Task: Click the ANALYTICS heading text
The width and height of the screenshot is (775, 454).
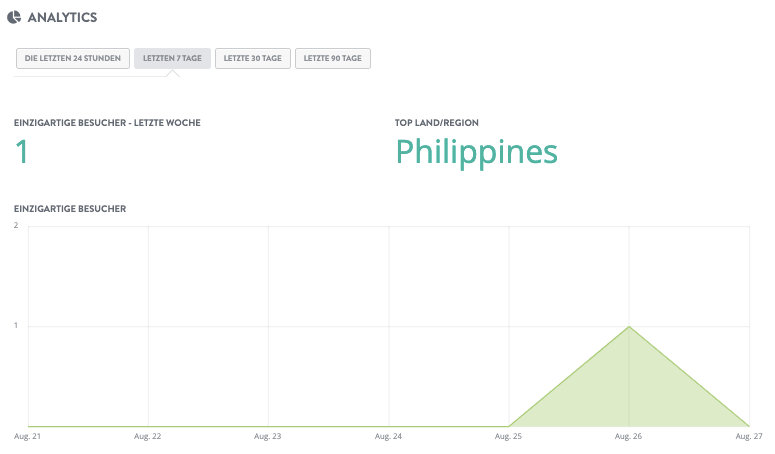Action: [x=63, y=16]
